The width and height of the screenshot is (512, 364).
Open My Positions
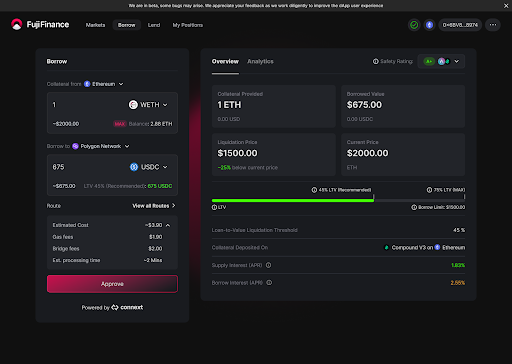coord(188,25)
